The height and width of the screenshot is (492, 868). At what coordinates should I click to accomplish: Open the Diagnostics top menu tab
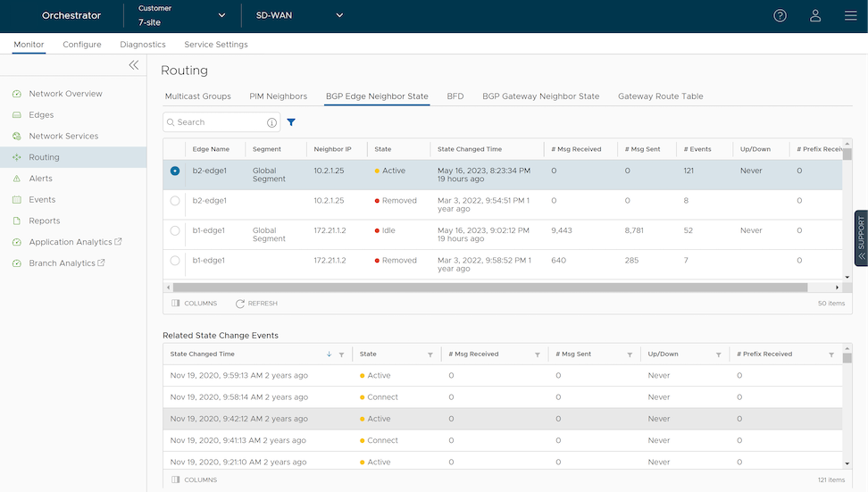pos(143,45)
